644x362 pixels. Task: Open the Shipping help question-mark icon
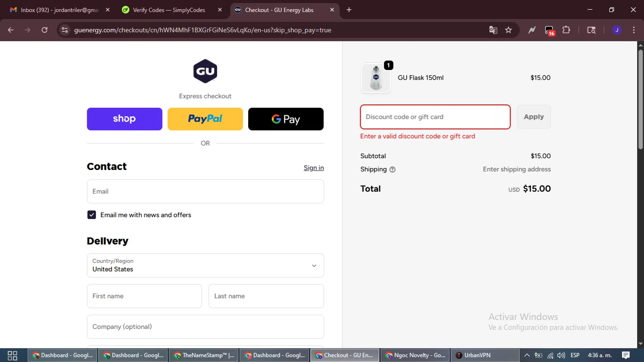tap(392, 170)
